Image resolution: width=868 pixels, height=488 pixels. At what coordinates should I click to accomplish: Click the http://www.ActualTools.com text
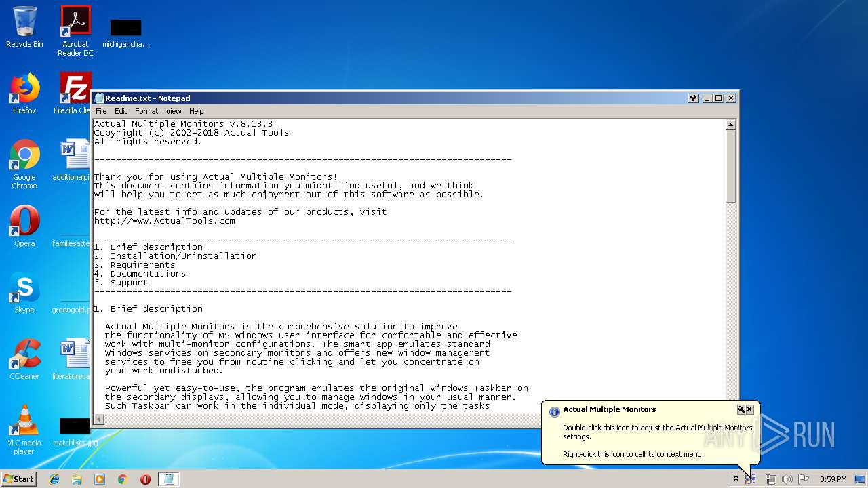coord(165,221)
